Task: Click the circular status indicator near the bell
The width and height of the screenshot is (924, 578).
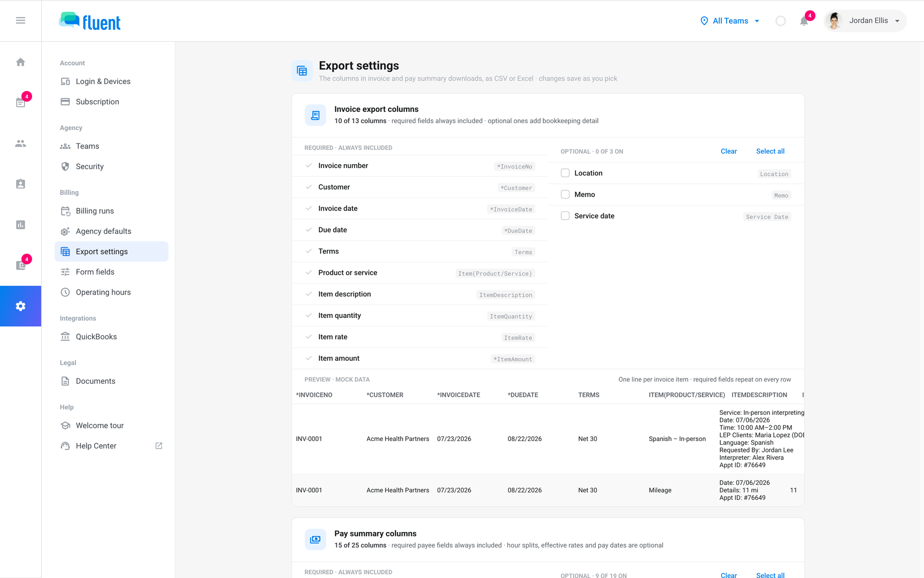Action: (781, 21)
